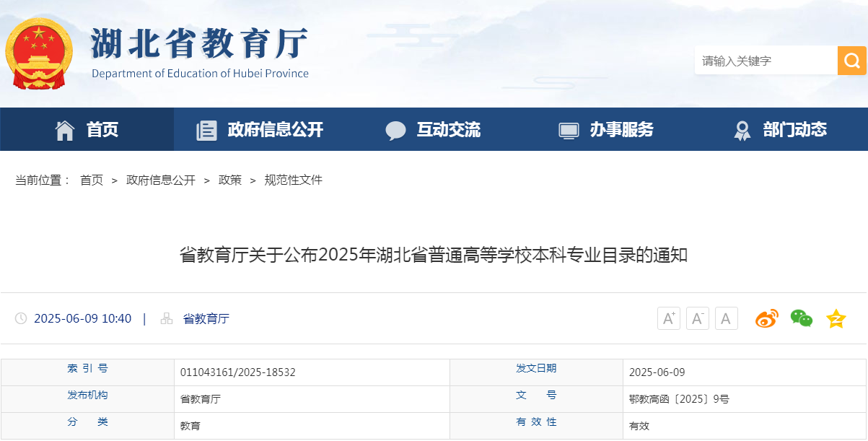Click the national emblem logo
This screenshot has width=868, height=441.
coord(38,53)
